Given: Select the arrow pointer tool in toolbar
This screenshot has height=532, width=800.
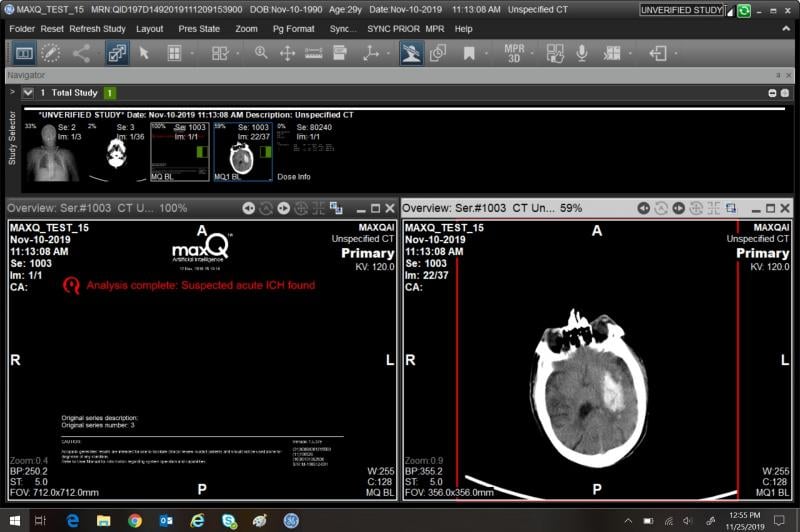Looking at the screenshot, I should 144,53.
